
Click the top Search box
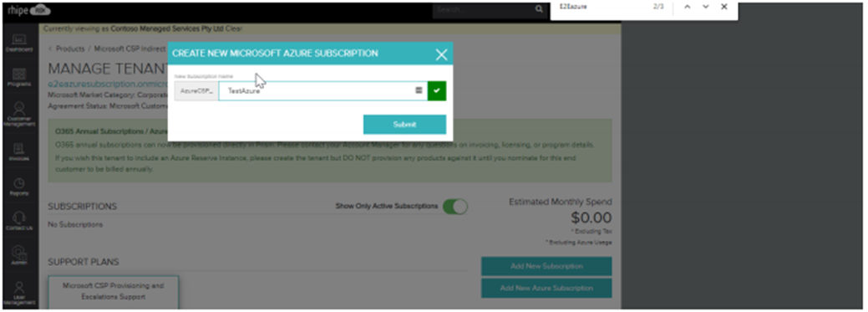point(483,9)
